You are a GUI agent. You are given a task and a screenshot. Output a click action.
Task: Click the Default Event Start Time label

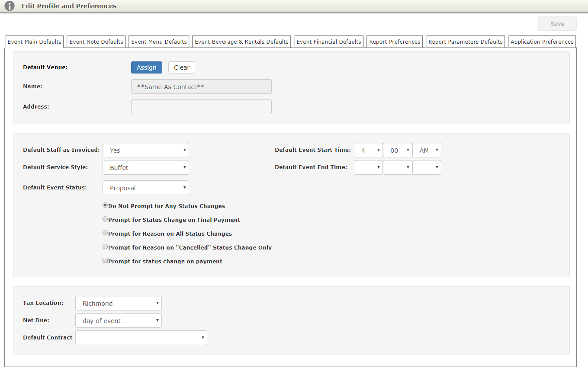[x=313, y=150]
